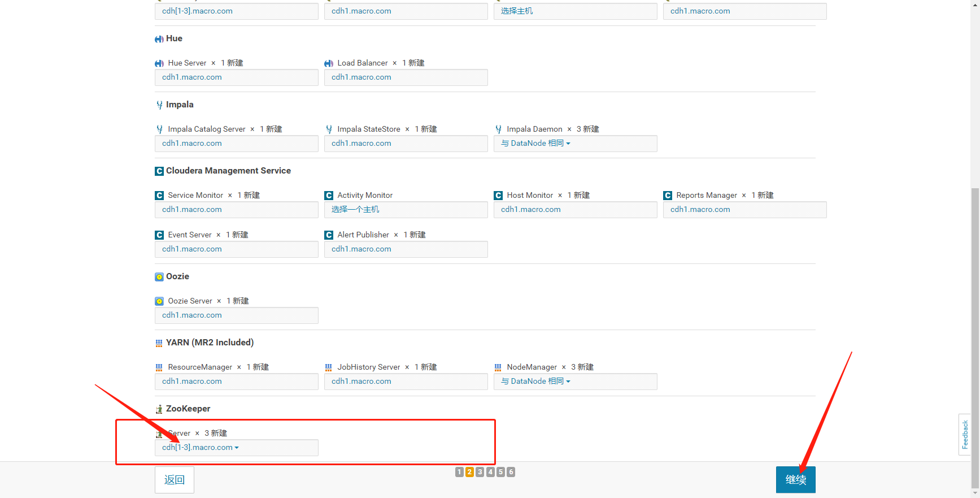Click the JobHistory Server icon
The height and width of the screenshot is (498, 980).
pyautogui.click(x=329, y=367)
